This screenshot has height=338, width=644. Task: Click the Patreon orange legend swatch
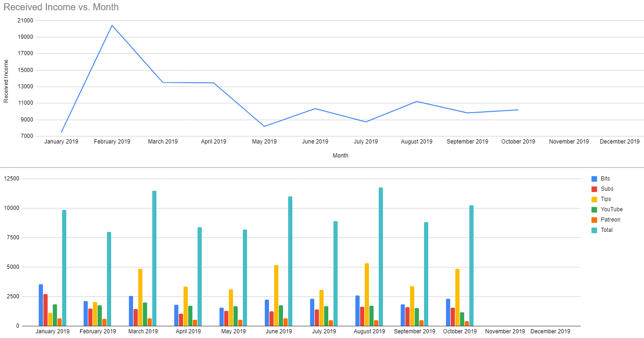click(x=594, y=220)
